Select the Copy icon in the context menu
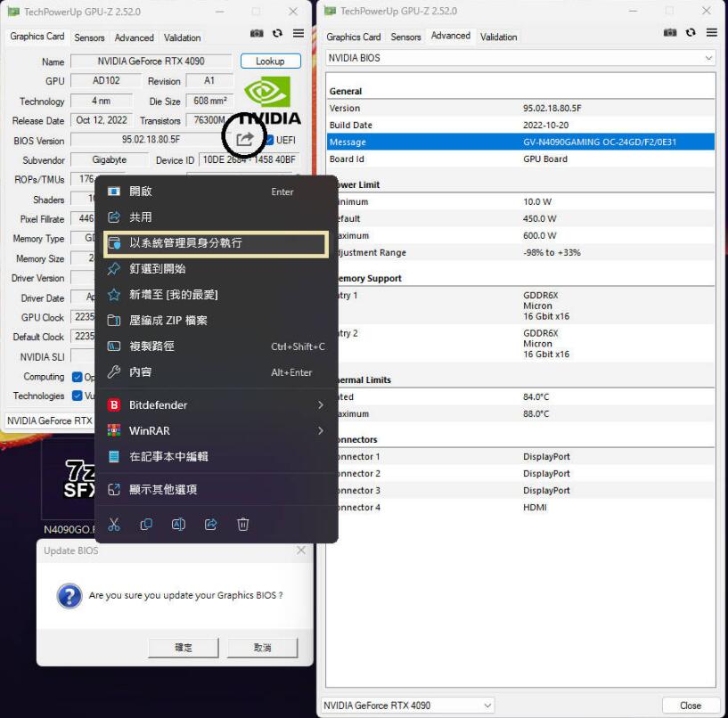The image size is (728, 718). (x=145, y=524)
